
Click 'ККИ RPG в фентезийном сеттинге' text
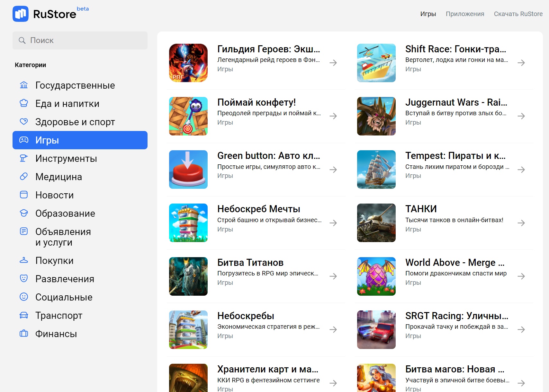click(268, 380)
